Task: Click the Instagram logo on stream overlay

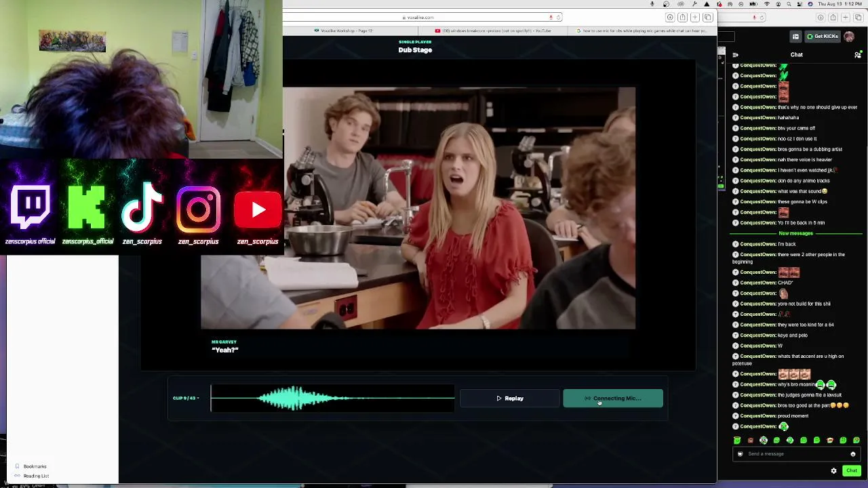Action: (199, 208)
